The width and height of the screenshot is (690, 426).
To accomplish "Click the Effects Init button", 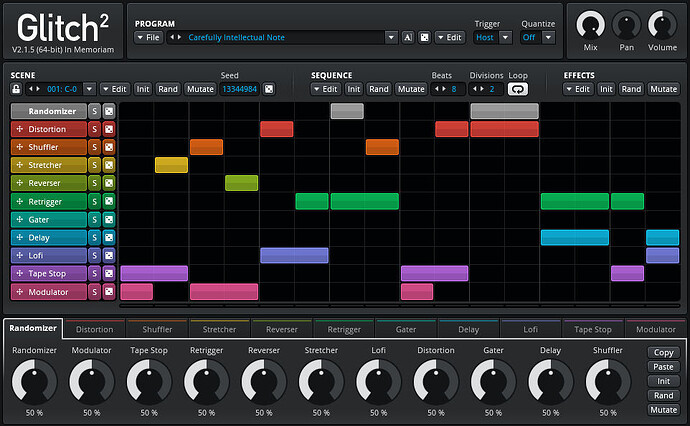I will [x=606, y=89].
